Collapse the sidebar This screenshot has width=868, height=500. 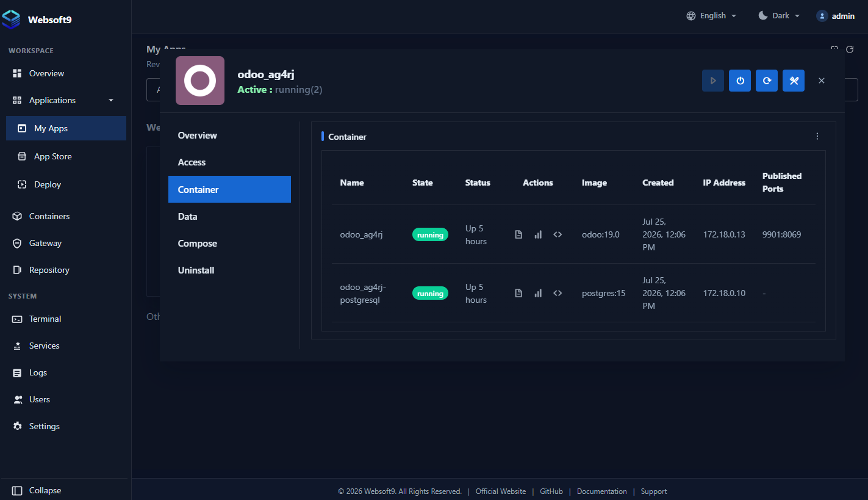point(37,490)
